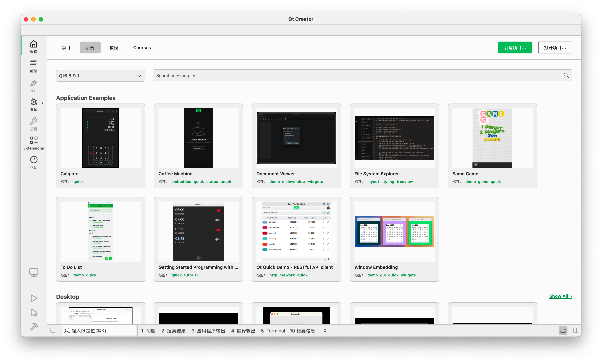Open the Projects (项目) wrench mode

point(34,124)
